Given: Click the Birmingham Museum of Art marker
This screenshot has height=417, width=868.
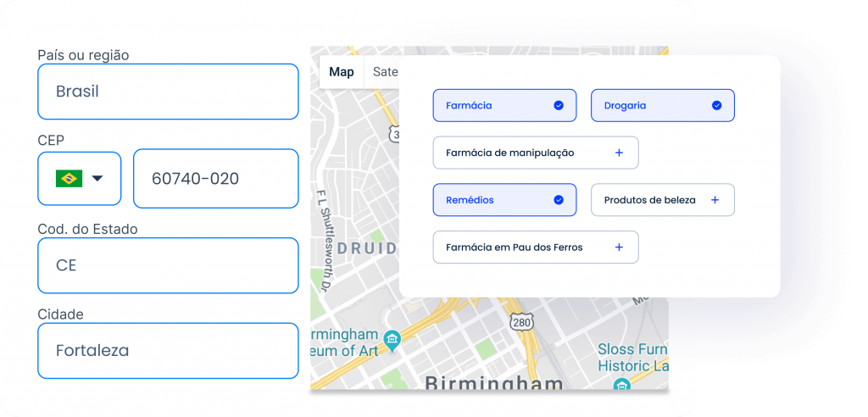Looking at the screenshot, I should 392,341.
